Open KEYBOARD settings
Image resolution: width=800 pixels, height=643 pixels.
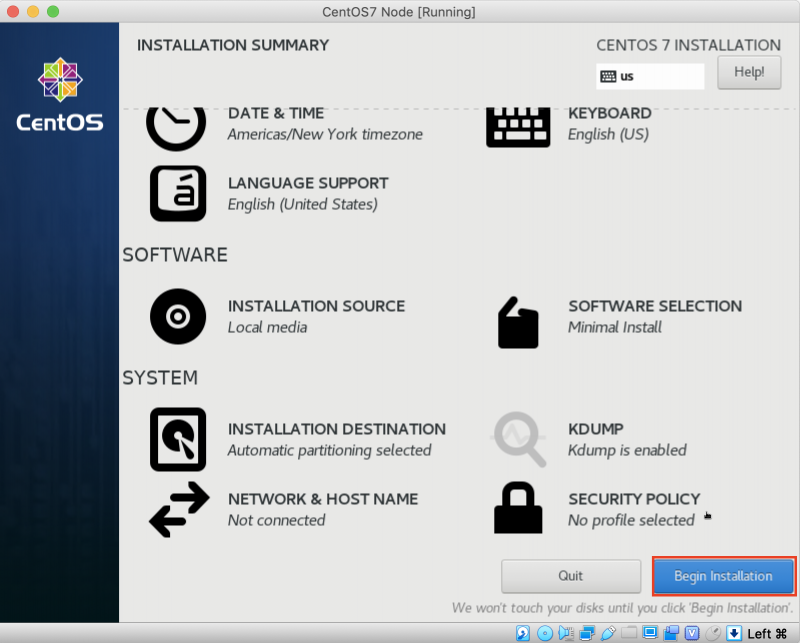click(x=610, y=113)
